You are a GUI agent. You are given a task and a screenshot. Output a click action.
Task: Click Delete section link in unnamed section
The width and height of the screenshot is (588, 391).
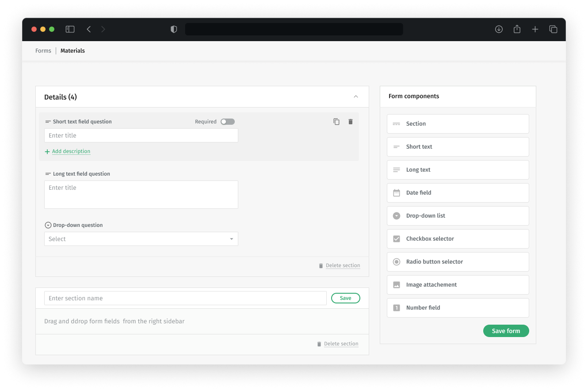pyautogui.click(x=341, y=344)
